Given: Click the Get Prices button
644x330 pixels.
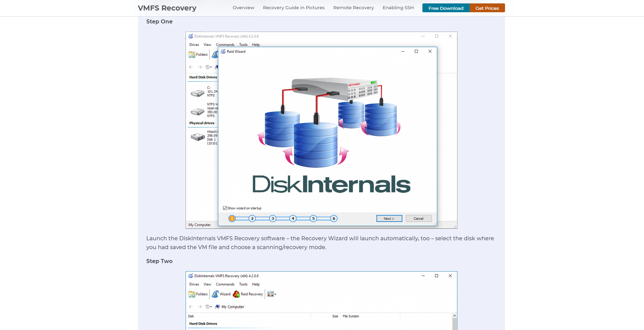Looking at the screenshot, I should pos(487,8).
